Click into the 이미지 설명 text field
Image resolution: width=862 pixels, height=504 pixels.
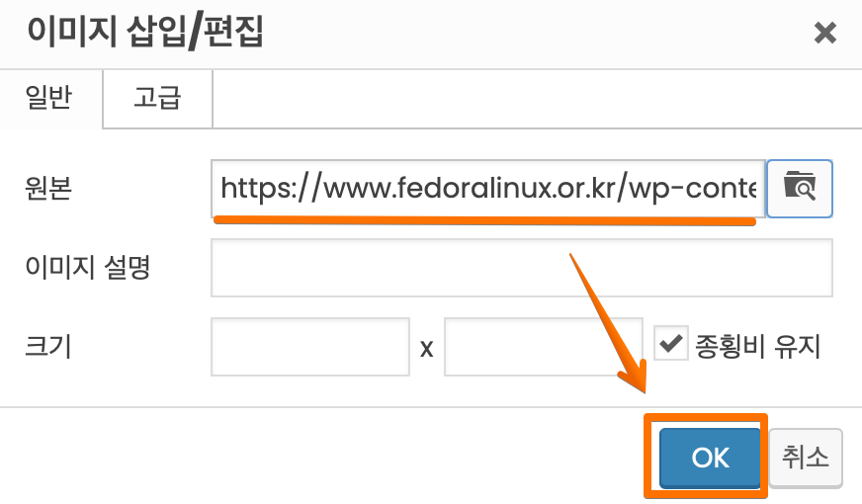coord(522,268)
